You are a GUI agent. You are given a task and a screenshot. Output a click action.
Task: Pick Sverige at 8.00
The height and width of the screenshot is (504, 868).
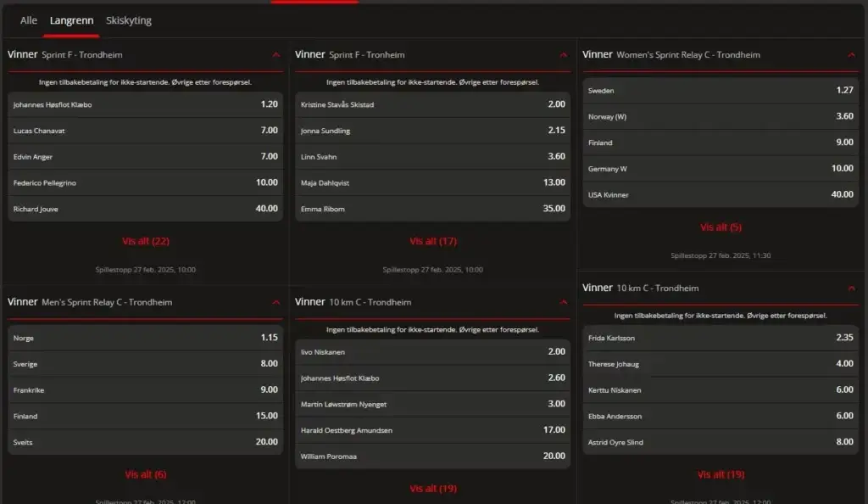[146, 364]
